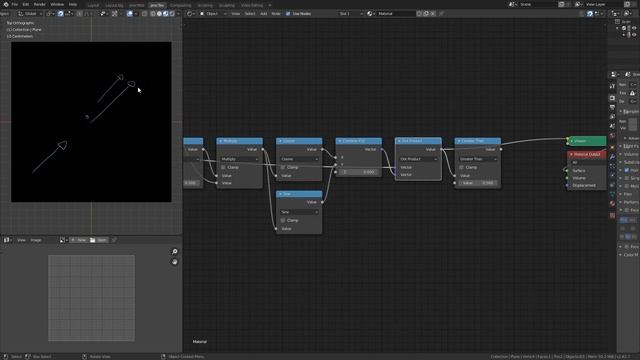Click the pan hand icon in image editor
Screen dimensions: 640x360
tap(174, 262)
